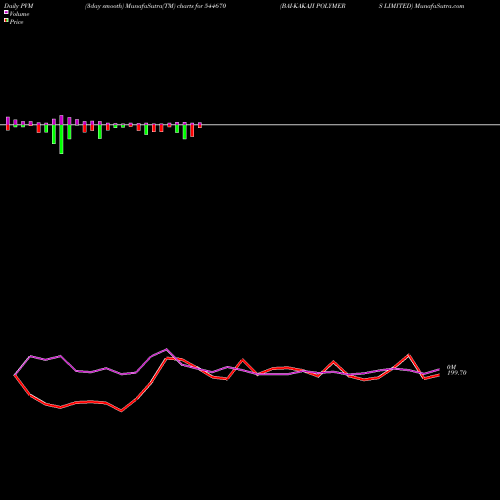The width and height of the screenshot is (500, 500).
Task: Click the 'Daily PVM' title text
Action: [x=19, y=6]
